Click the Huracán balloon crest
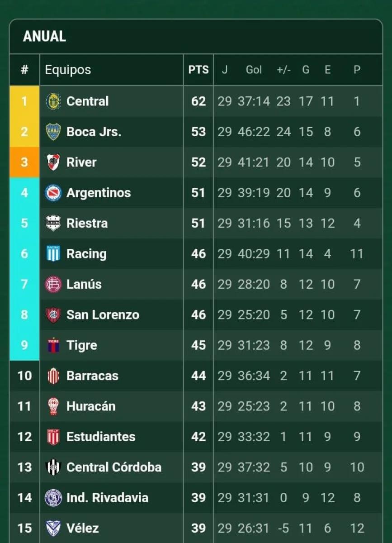Image resolution: width=392 pixels, height=543 pixels. pos(53,406)
